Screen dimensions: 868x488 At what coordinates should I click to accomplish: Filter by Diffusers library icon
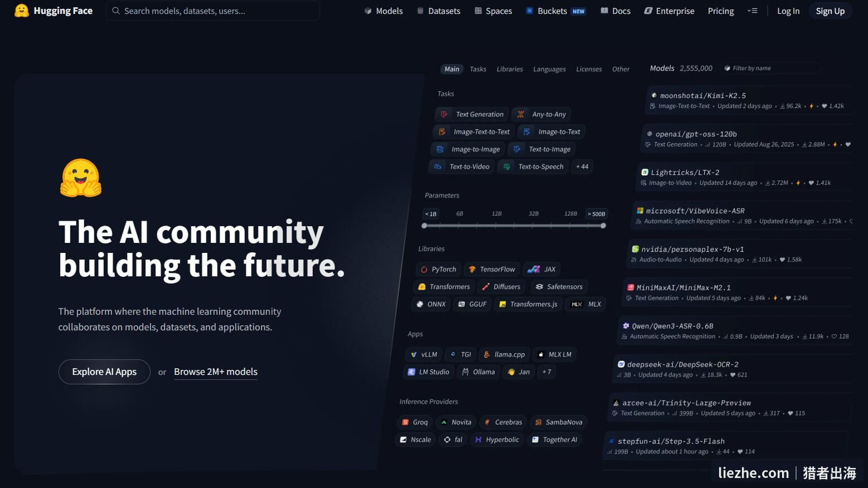(486, 286)
